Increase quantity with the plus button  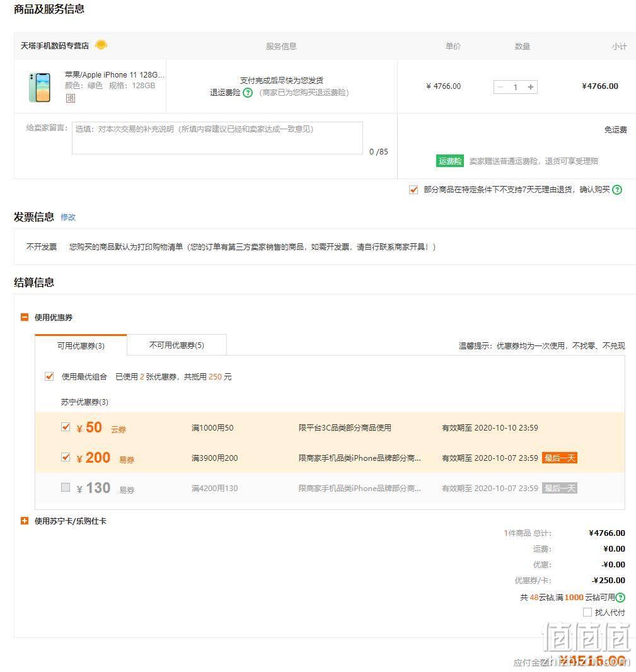[531, 87]
